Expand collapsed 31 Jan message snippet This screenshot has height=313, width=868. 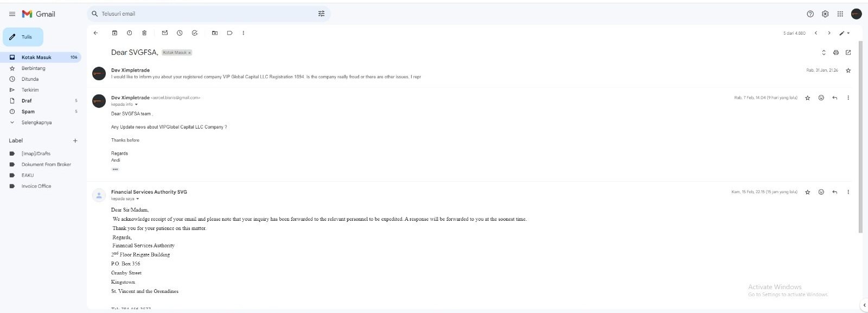[x=266, y=77]
